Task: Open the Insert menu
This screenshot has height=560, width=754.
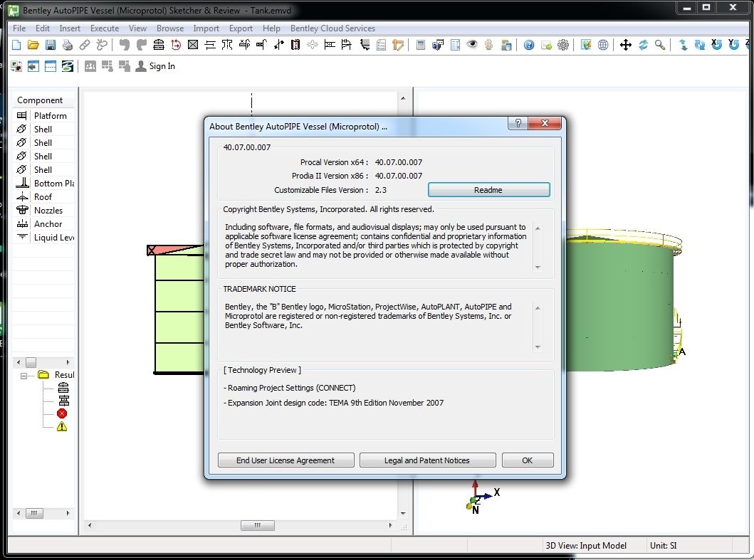Action: pos(70,28)
